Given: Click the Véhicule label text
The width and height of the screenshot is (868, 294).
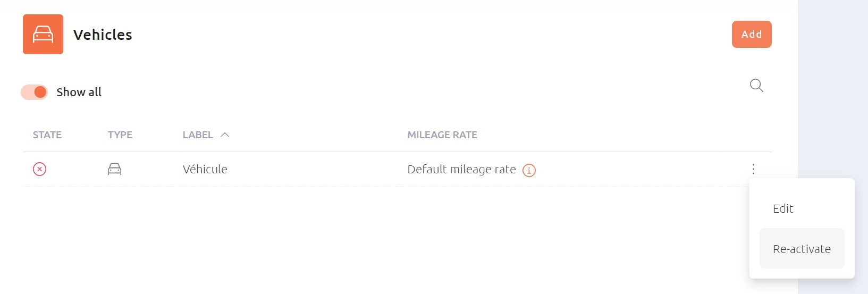Looking at the screenshot, I should tap(205, 169).
